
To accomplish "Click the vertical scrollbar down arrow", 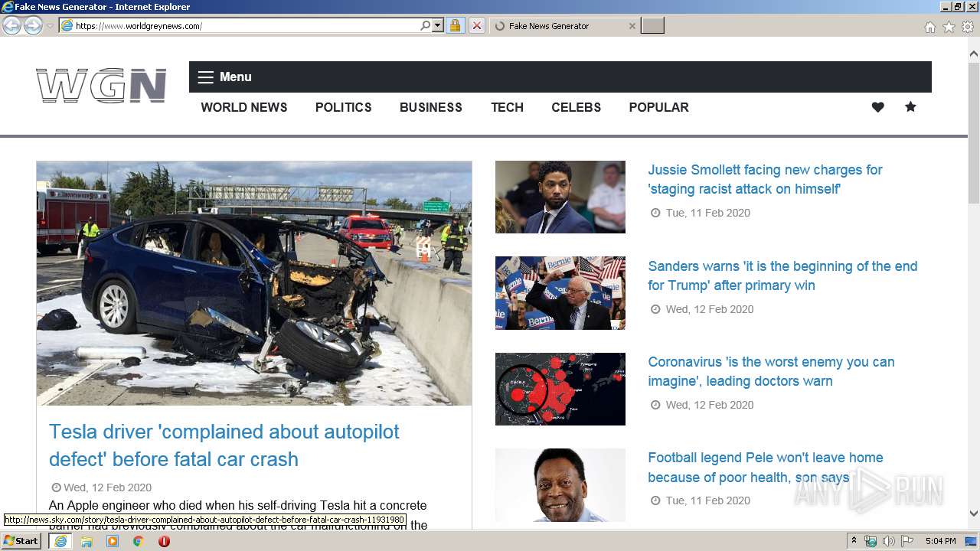I will [973, 514].
